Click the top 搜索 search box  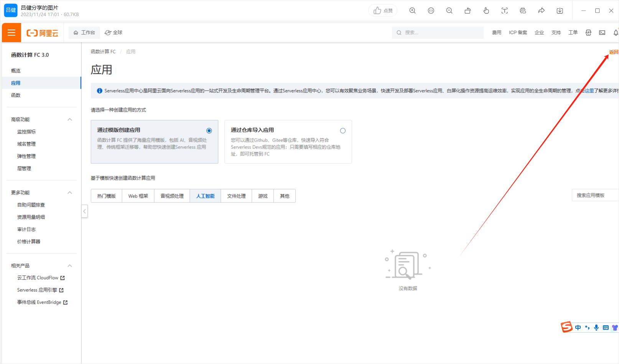coord(438,33)
